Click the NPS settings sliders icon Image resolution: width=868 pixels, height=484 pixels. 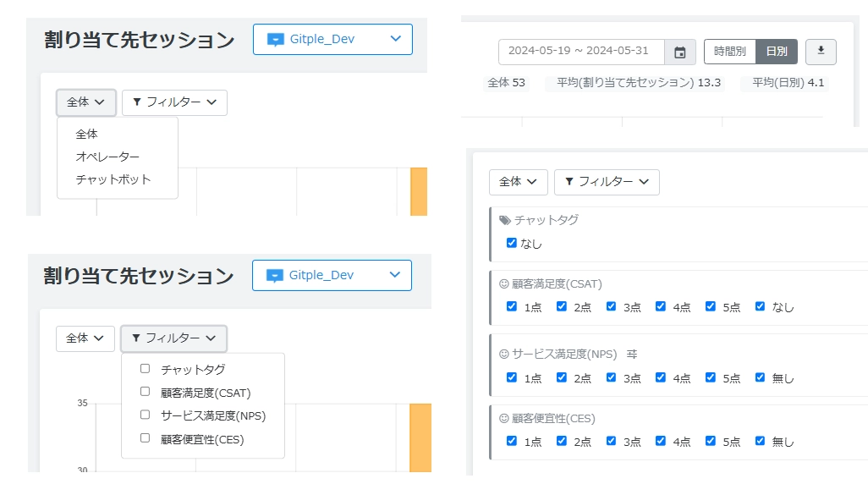pos(632,354)
